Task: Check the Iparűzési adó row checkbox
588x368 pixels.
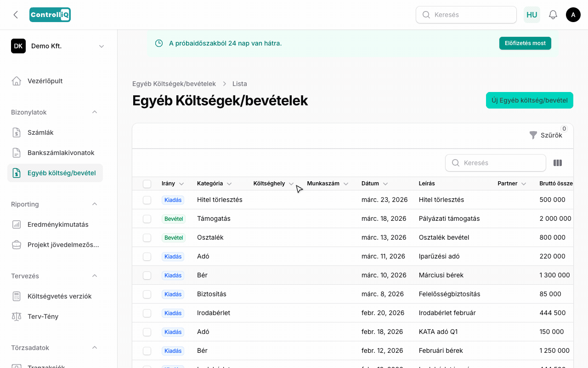Action: pyautogui.click(x=147, y=257)
